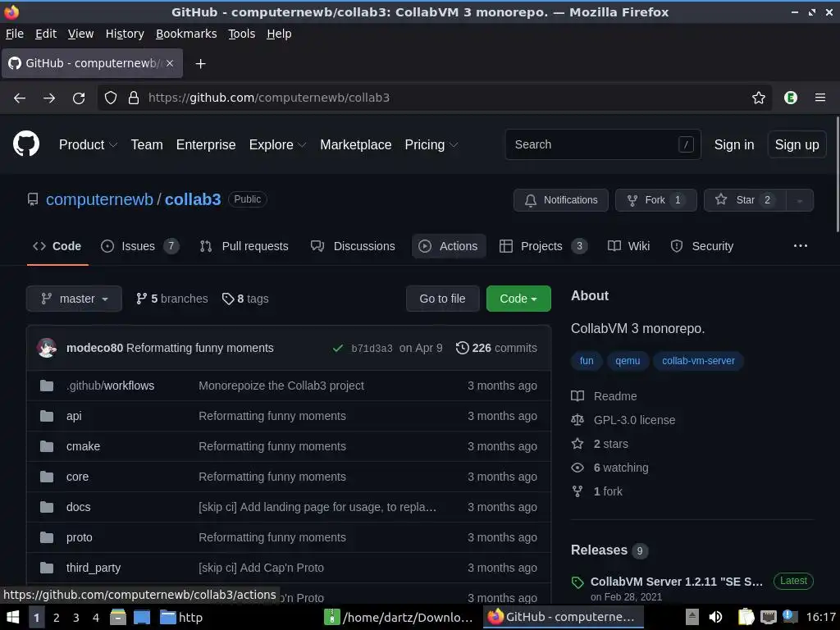Click in the GitHub search field
This screenshot has height=630, width=840.
(x=603, y=144)
